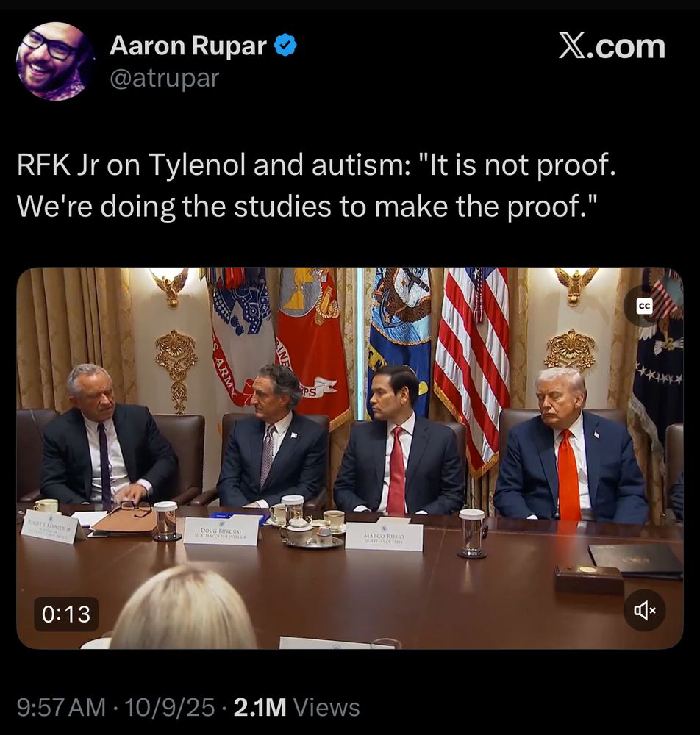The image size is (700, 735).
Task: Play the embedded cabinet meeting video
Action: point(350,458)
